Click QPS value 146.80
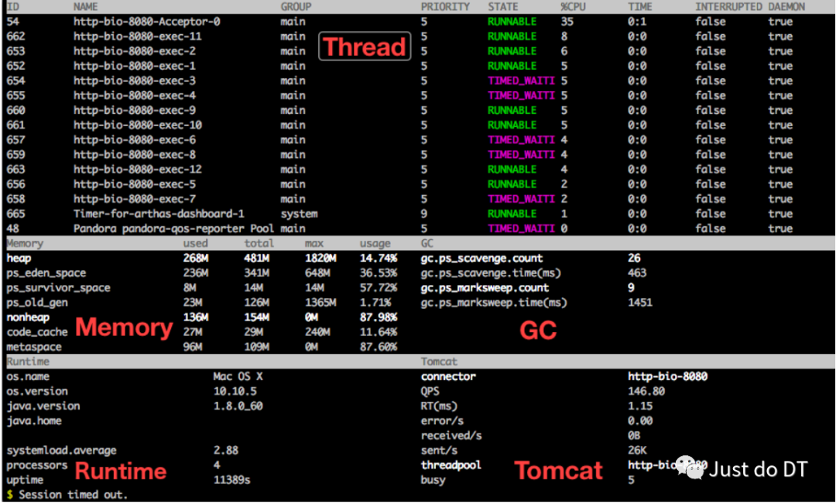Image resolution: width=836 pixels, height=504 pixels. 646,392
